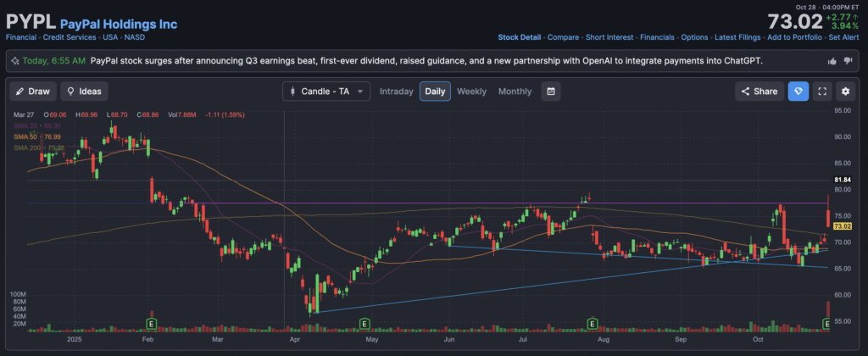868x356 pixels.
Task: Click the earnings marker near February
Action: click(152, 324)
